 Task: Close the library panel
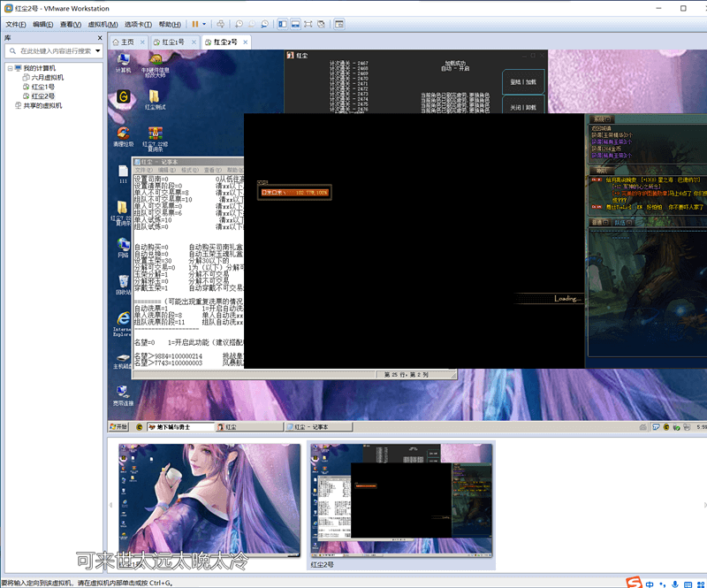[x=100, y=38]
